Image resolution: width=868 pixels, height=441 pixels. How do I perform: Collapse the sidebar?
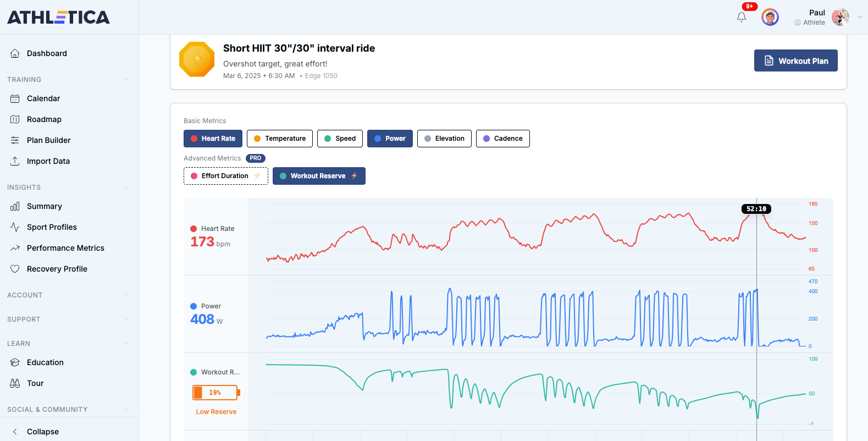tap(42, 432)
